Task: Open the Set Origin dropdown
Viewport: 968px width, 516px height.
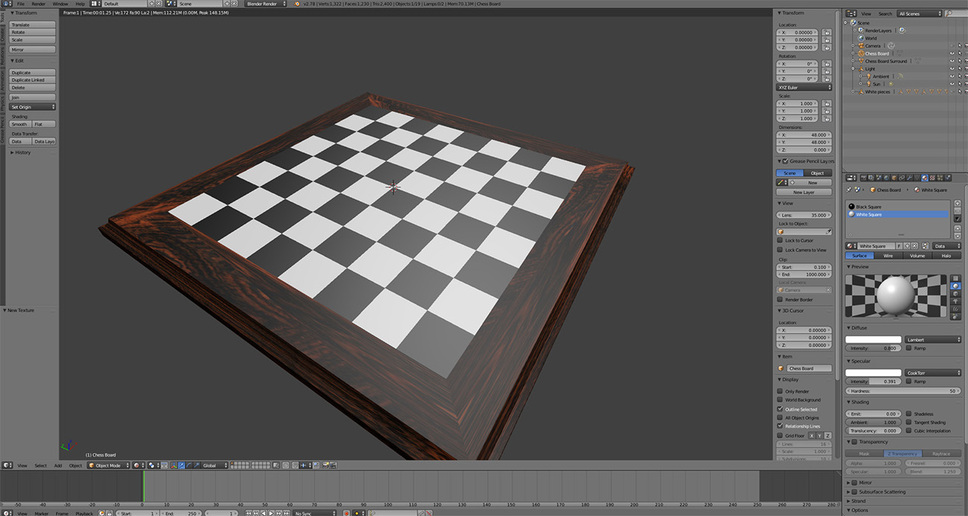Action: point(33,107)
